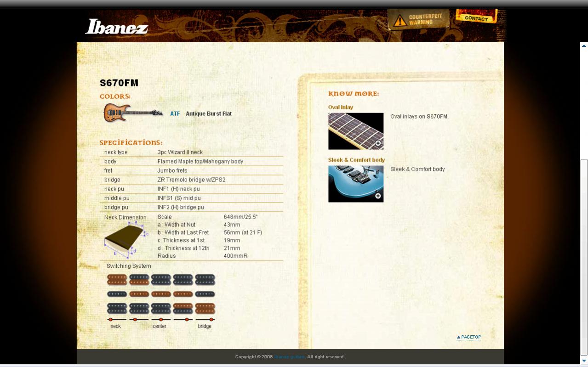Click the neck switch position marker
Image resolution: width=588 pixels, height=367 pixels.
[x=111, y=320]
